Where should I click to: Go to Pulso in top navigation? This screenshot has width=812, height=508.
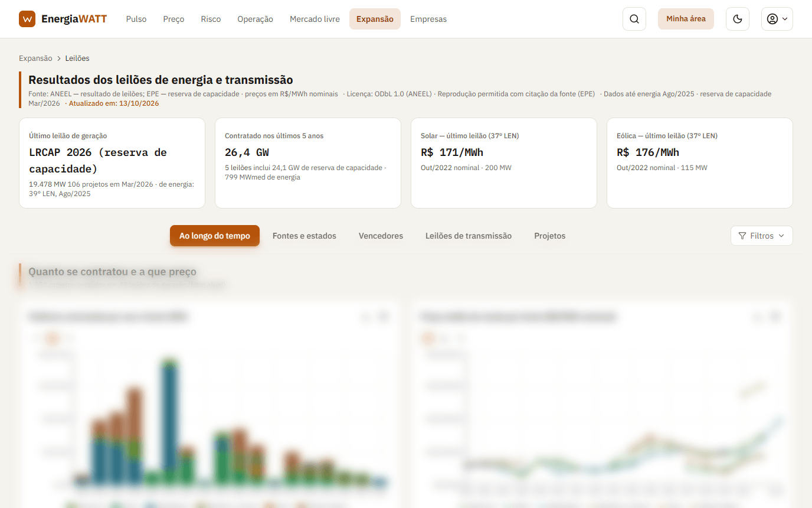tap(136, 19)
